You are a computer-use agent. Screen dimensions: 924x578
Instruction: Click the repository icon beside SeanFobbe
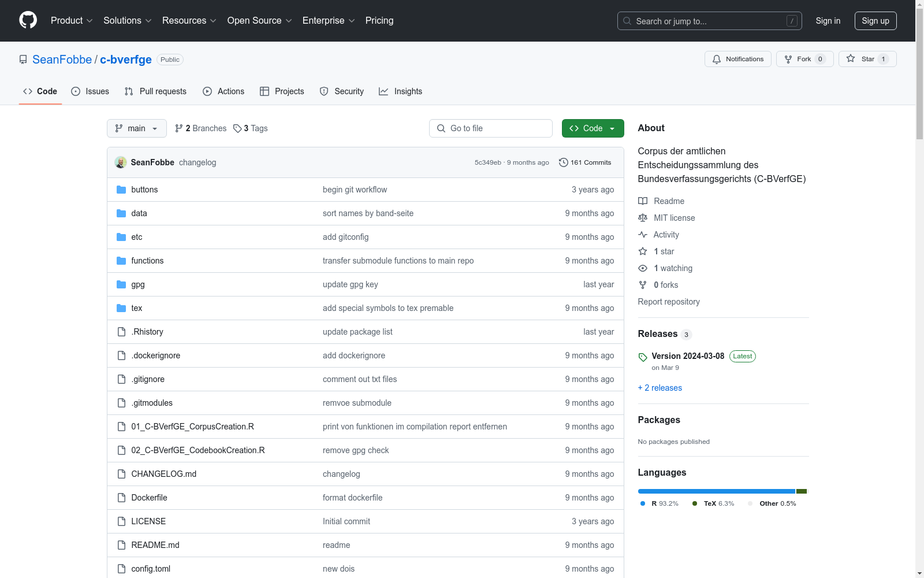pyautogui.click(x=23, y=60)
